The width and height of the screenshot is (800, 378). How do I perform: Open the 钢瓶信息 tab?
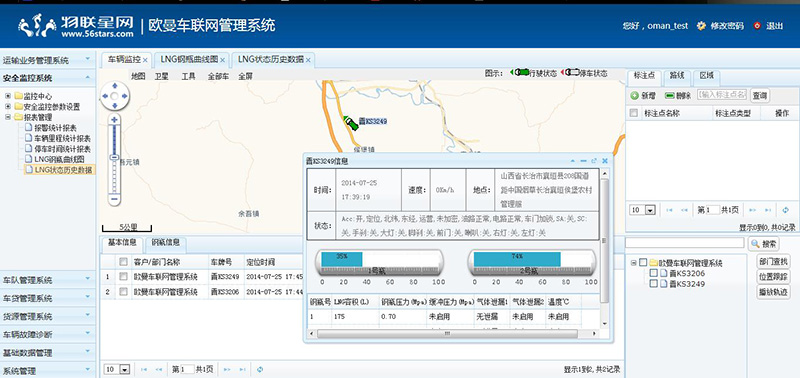pos(166,243)
